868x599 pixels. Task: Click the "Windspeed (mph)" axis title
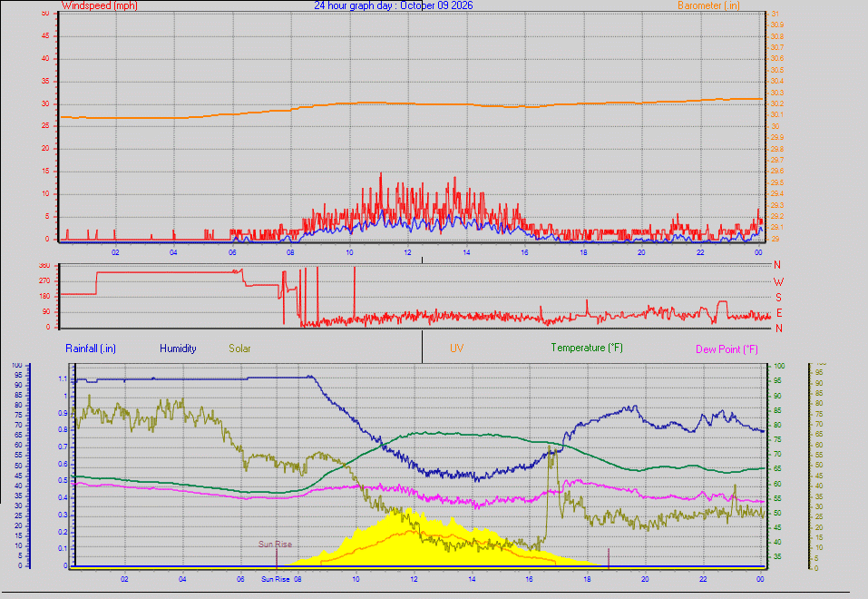[99, 5]
